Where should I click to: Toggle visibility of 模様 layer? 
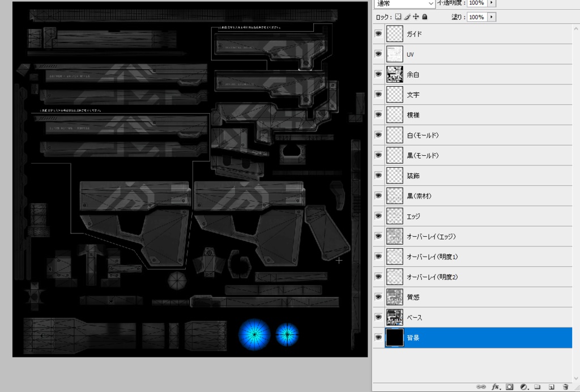click(x=378, y=114)
